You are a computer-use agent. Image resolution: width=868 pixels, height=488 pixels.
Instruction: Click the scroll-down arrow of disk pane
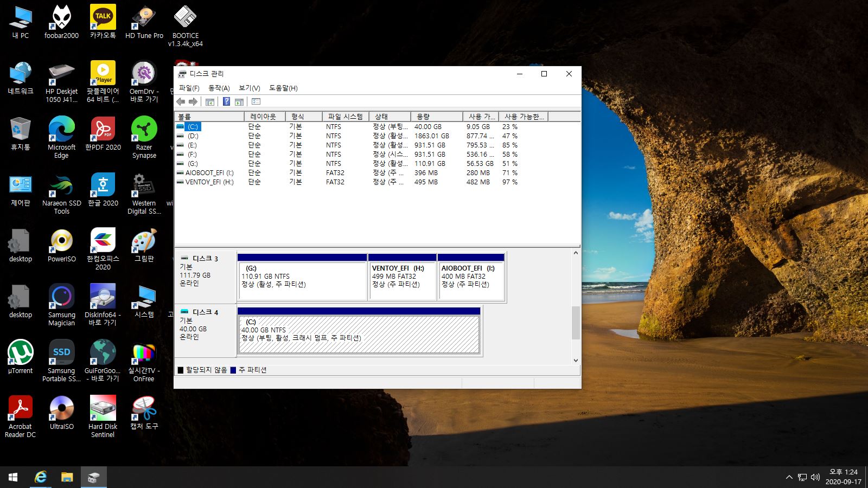tap(576, 360)
